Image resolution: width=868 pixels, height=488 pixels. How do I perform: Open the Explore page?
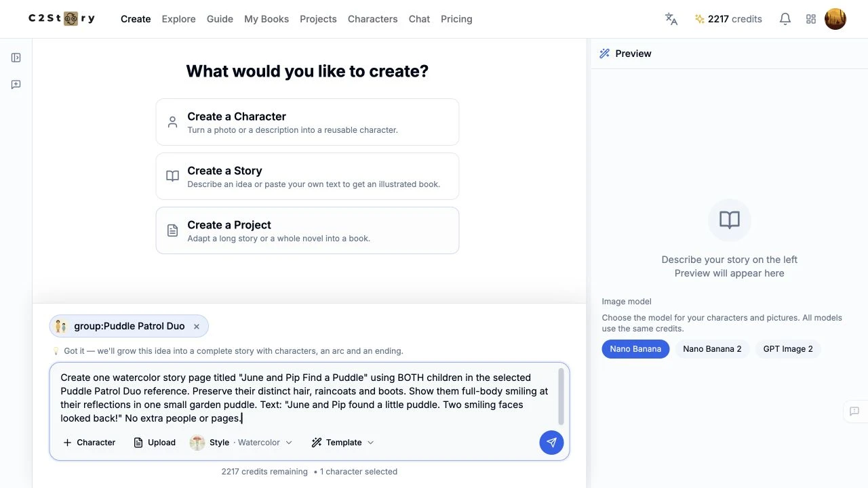pos(178,19)
